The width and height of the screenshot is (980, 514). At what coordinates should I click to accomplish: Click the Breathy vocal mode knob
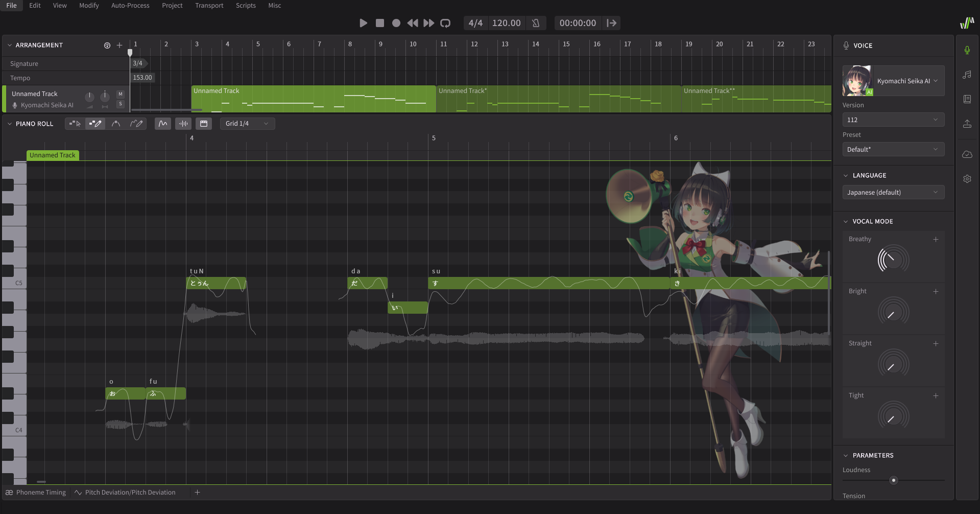(894, 260)
